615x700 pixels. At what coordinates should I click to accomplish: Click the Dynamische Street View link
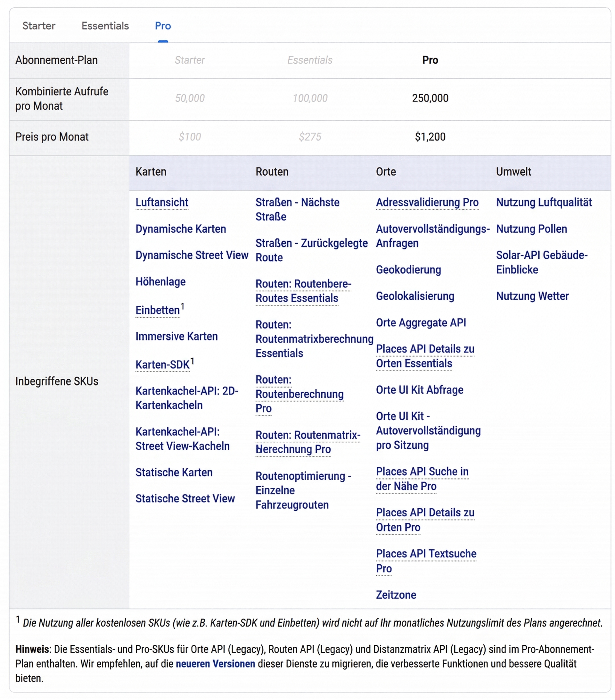pos(192,255)
